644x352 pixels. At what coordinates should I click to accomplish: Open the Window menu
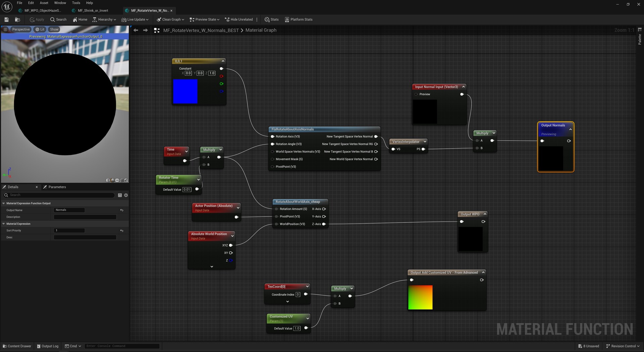coord(60,3)
